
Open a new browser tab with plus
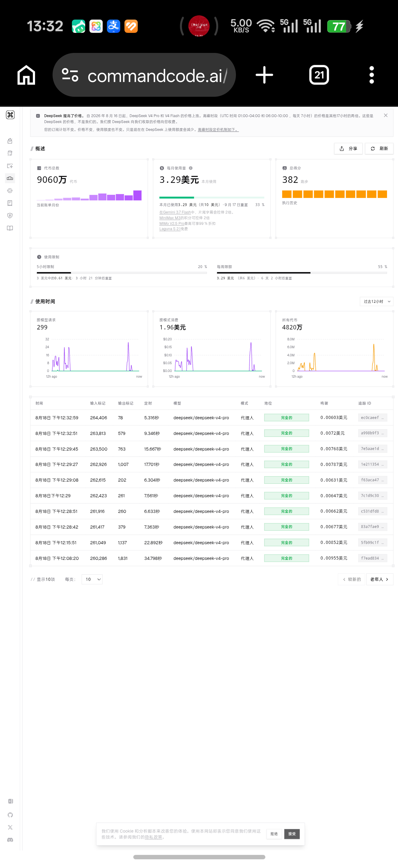pyautogui.click(x=264, y=75)
